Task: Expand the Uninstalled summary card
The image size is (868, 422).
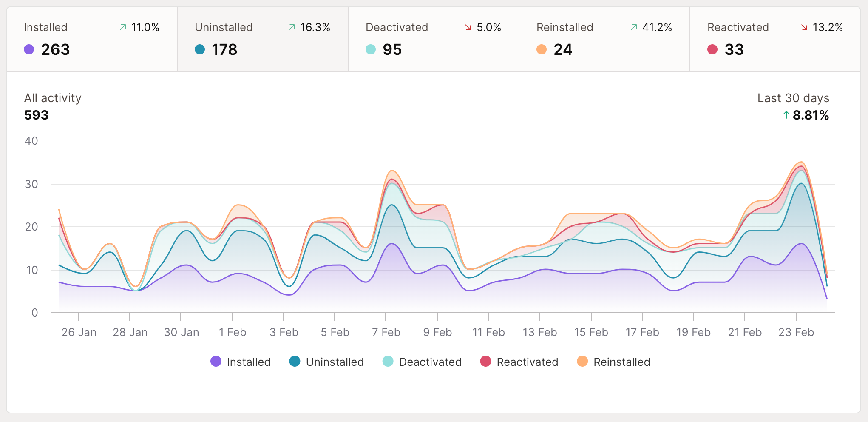Action: click(262, 38)
